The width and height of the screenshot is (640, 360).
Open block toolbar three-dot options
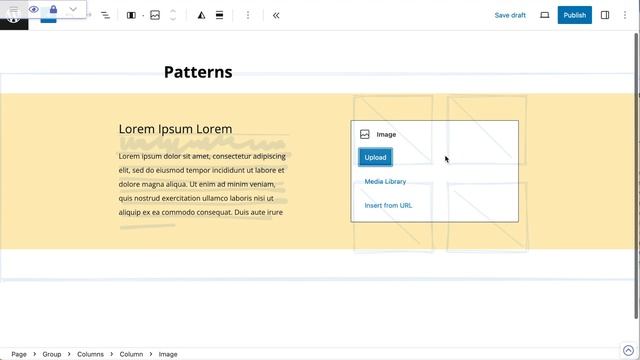[x=248, y=16]
